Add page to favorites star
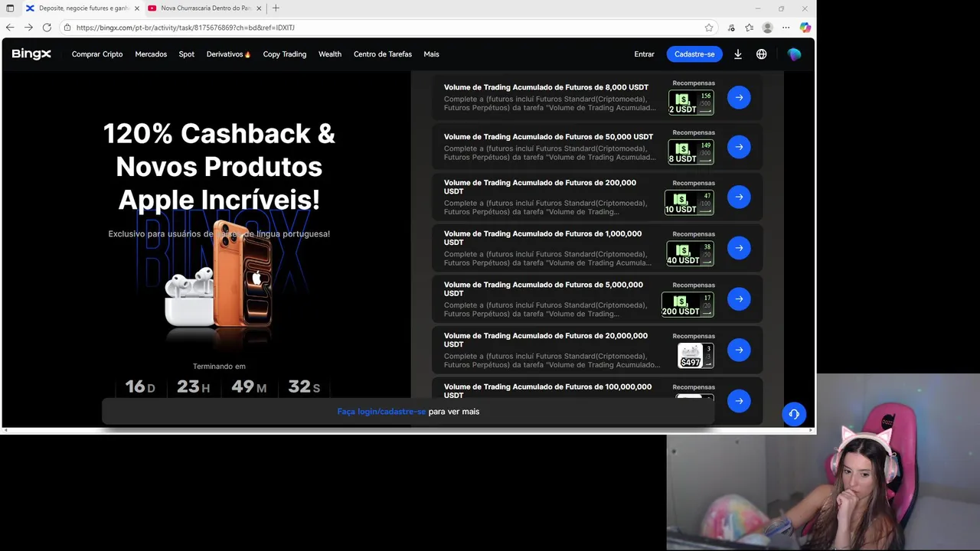Viewport: 980px width, 551px height. 709,28
